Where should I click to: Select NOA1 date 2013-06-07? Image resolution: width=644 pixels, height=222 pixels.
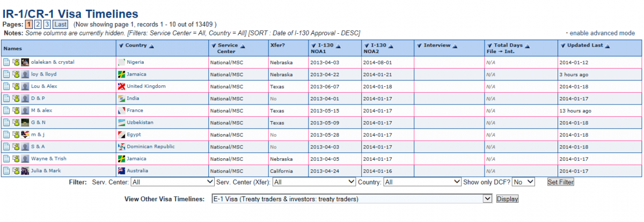click(x=324, y=86)
